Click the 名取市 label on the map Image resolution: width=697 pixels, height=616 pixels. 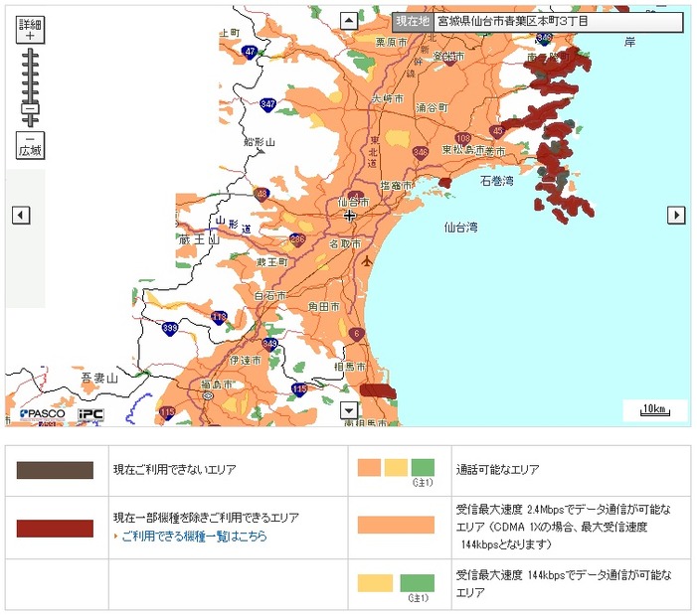(x=345, y=243)
